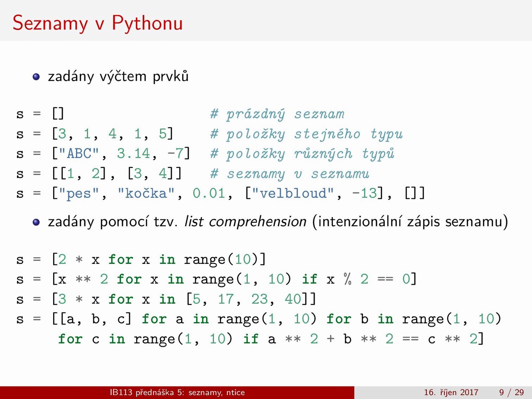Click the string "kočka" in the code
This screenshot has height=399, width=532.
pyautogui.click(x=146, y=194)
